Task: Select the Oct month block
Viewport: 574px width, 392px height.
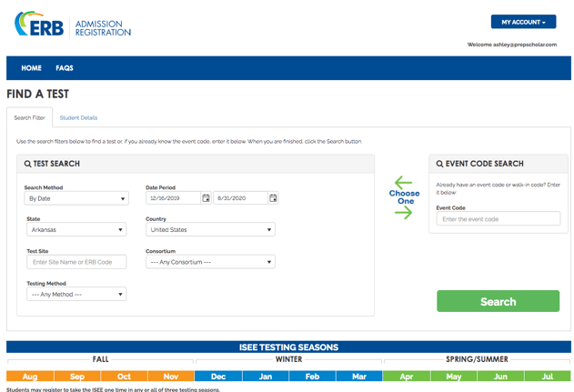Action: (x=124, y=377)
